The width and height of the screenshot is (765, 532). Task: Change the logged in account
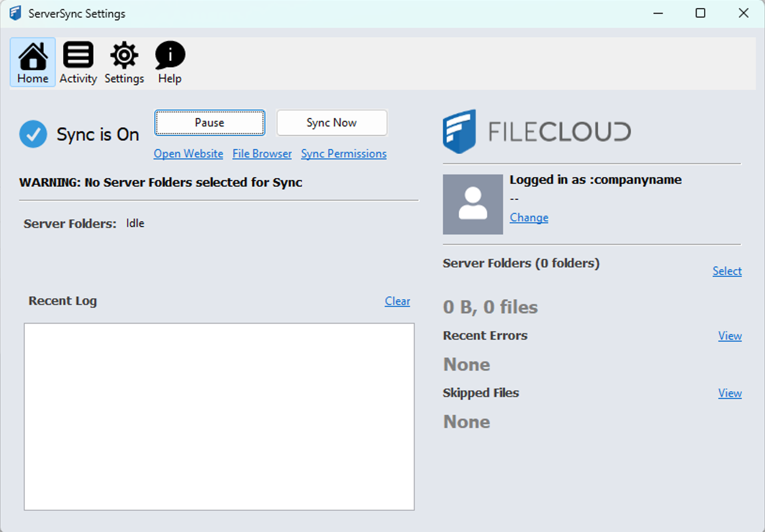pyautogui.click(x=529, y=218)
